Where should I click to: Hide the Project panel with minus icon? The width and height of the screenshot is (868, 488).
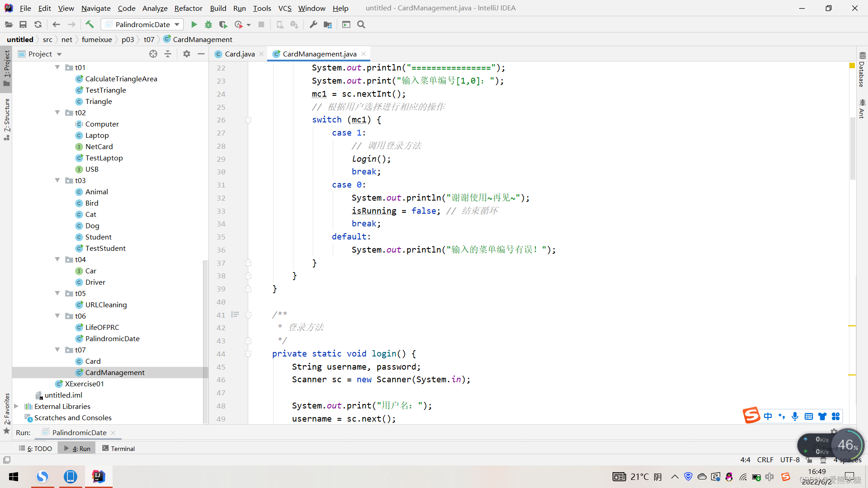pyautogui.click(x=201, y=54)
